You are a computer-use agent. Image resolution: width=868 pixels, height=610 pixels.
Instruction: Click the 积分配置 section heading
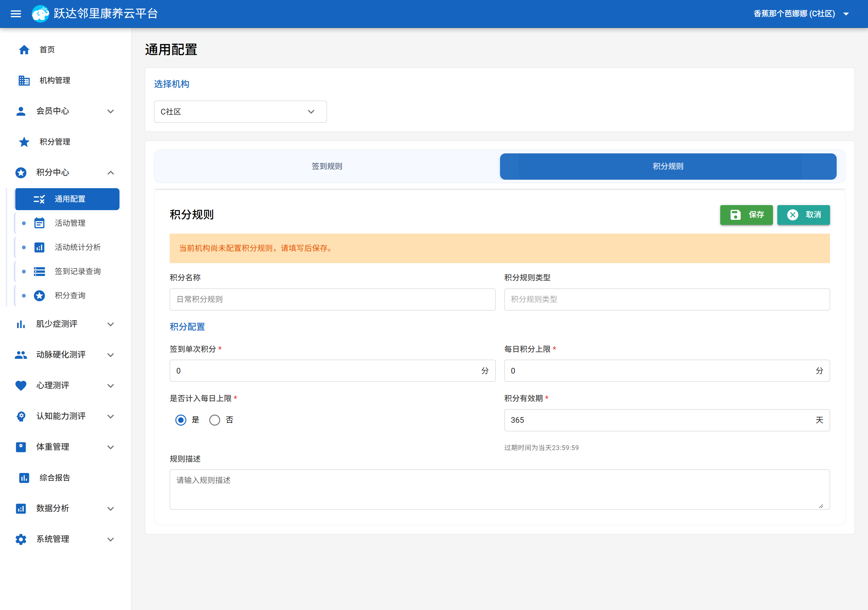pyautogui.click(x=187, y=327)
